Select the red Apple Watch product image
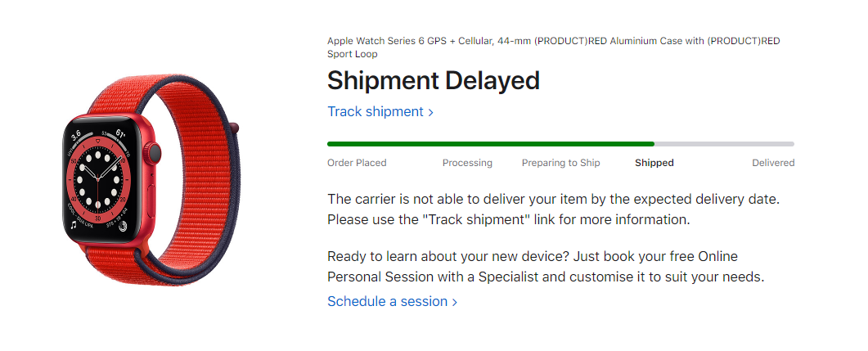Image resolution: width=868 pixels, height=351 pixels. (x=151, y=181)
